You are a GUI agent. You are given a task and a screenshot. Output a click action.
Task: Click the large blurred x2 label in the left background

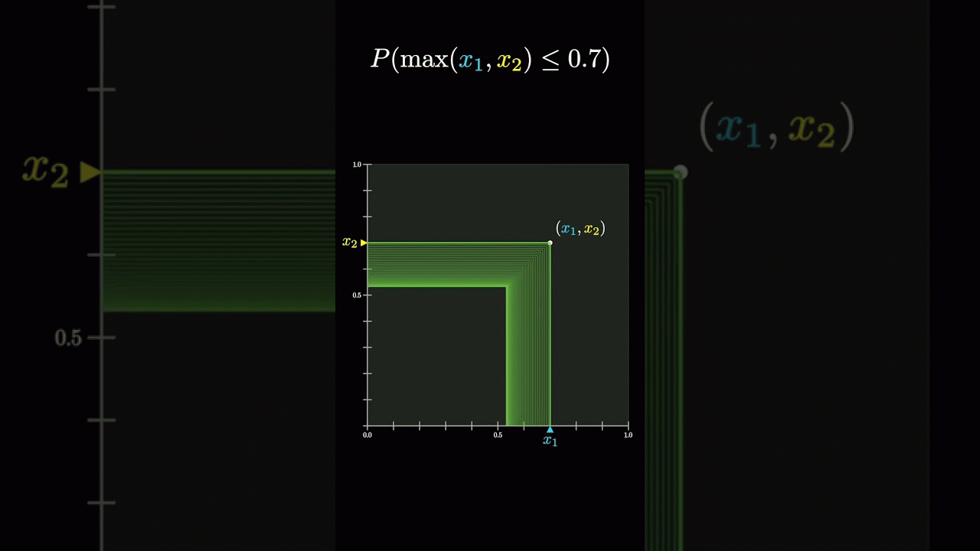tap(46, 171)
